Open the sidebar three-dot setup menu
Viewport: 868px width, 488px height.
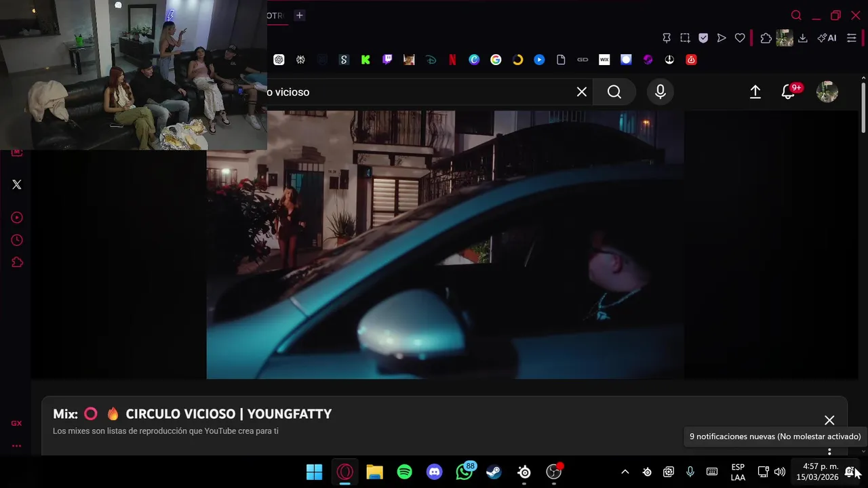(16, 446)
